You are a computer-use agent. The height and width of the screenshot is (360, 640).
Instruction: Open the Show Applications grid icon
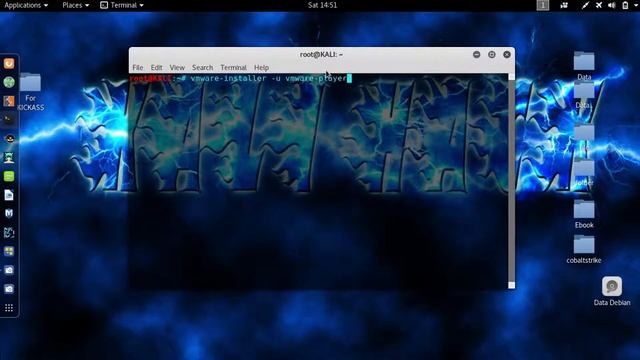(x=9, y=308)
